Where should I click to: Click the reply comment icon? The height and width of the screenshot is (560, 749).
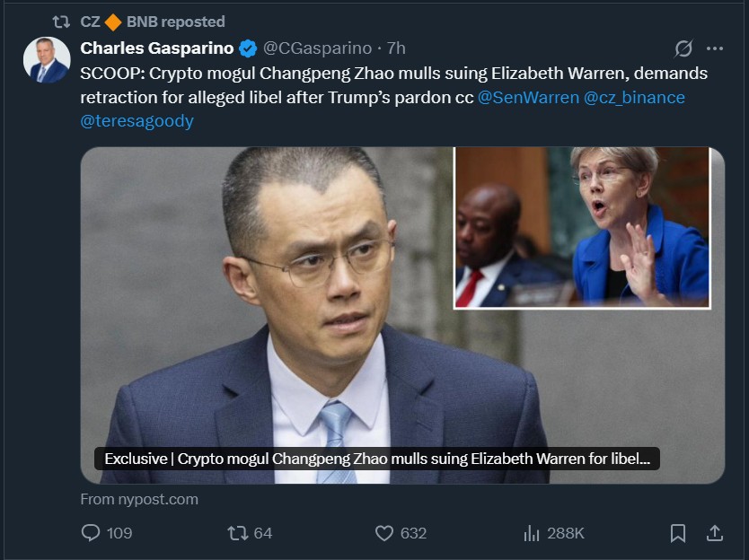coord(91,533)
